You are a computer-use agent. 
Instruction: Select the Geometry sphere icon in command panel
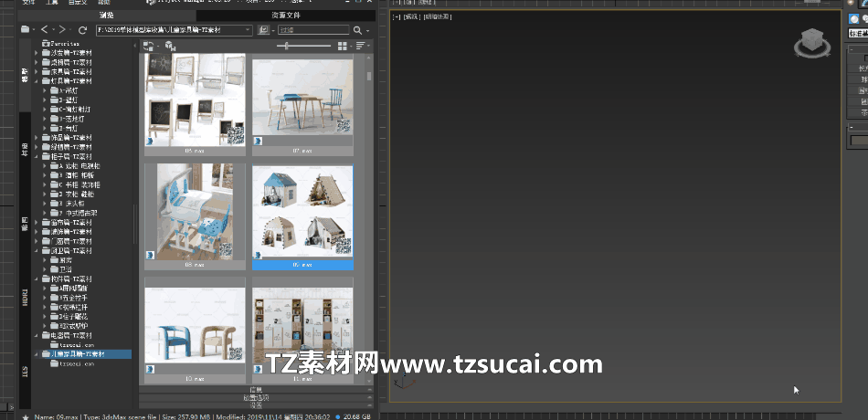854,19
